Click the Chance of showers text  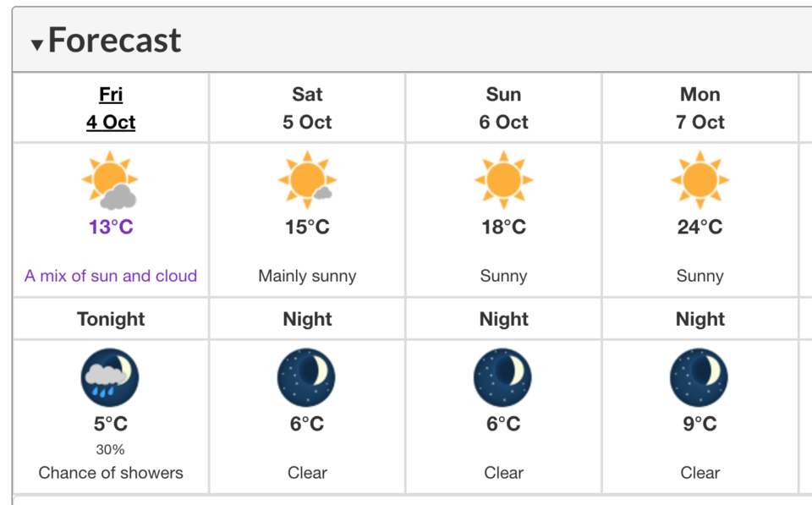coord(111,473)
